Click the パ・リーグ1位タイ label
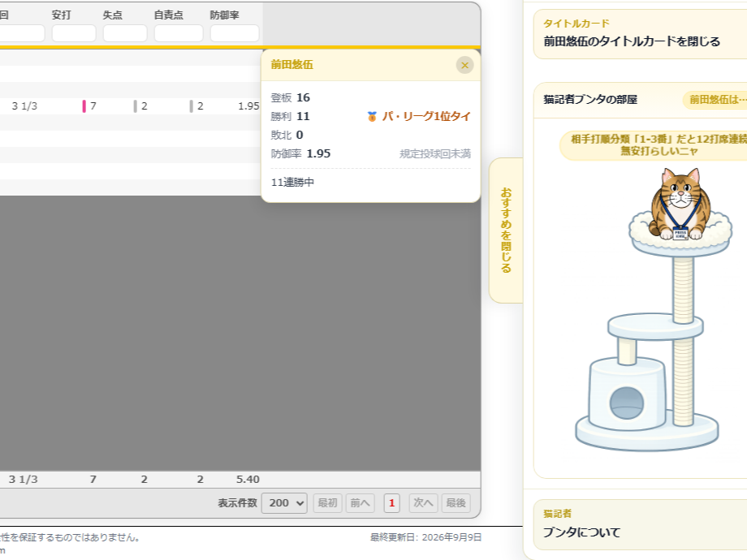747x560 pixels. (426, 117)
